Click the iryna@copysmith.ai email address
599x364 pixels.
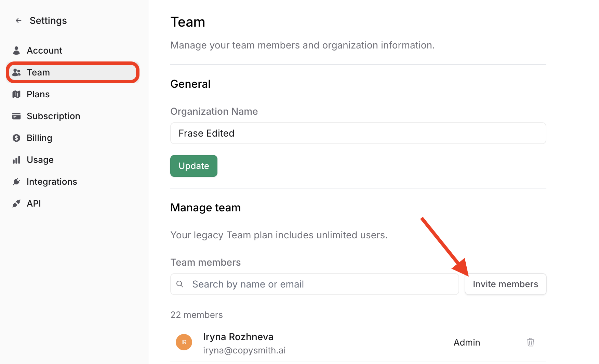tap(244, 350)
